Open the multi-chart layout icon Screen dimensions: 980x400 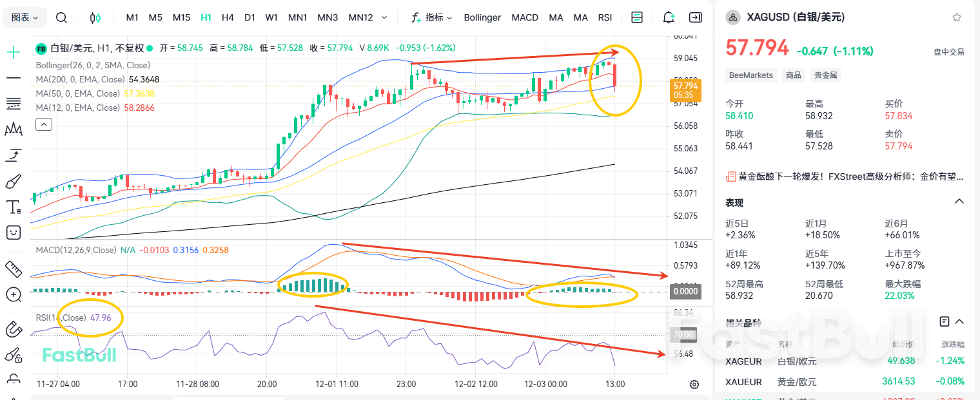pyautogui.click(x=637, y=17)
